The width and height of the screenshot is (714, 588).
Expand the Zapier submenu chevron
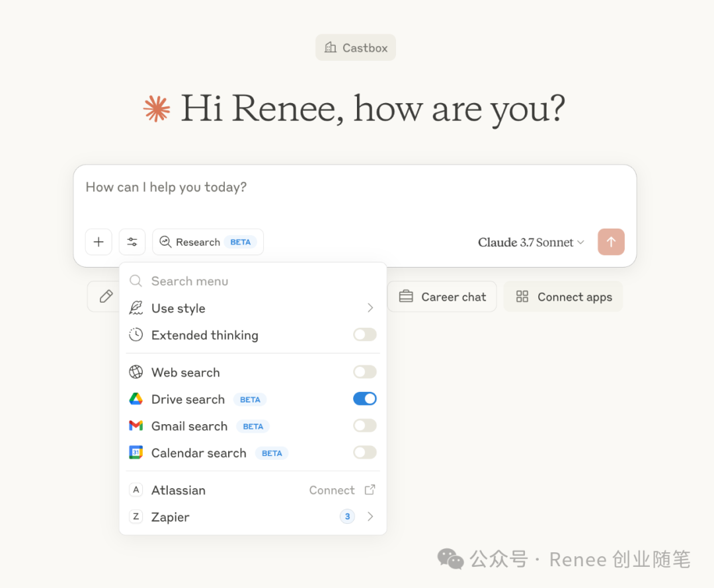(x=370, y=517)
